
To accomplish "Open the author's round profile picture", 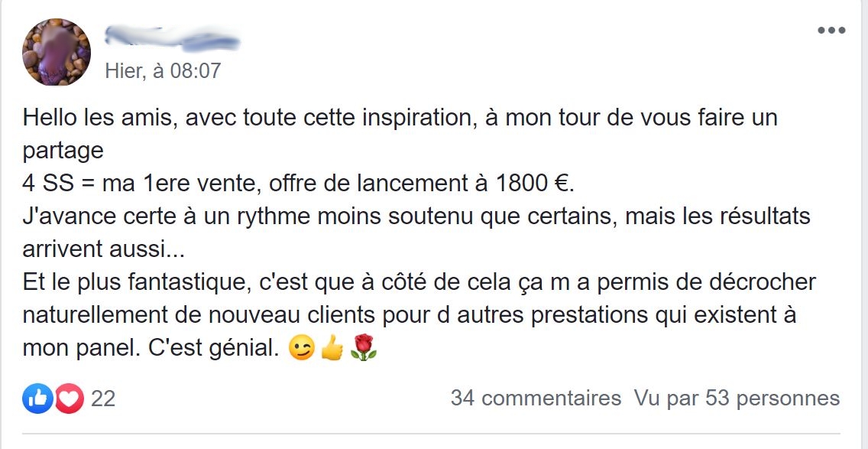I will (x=57, y=53).
